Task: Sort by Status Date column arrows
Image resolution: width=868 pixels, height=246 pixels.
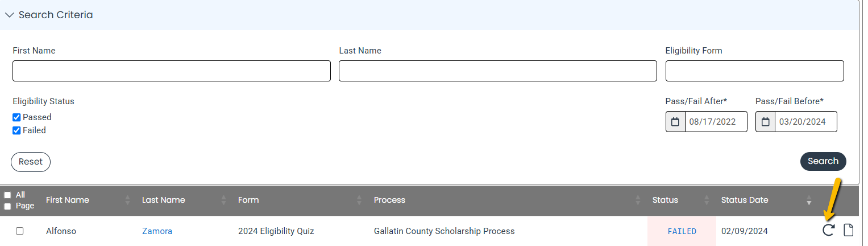Action: click(x=809, y=200)
